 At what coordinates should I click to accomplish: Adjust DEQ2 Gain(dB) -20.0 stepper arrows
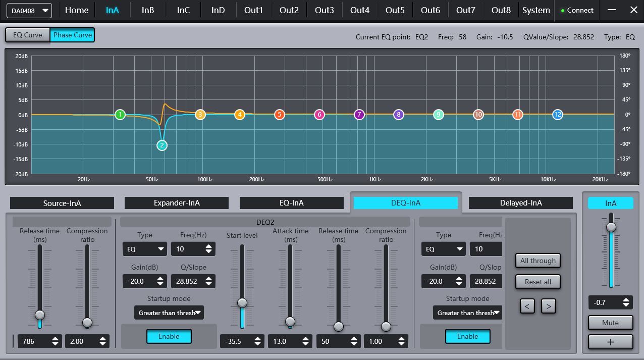pyautogui.click(x=160, y=281)
